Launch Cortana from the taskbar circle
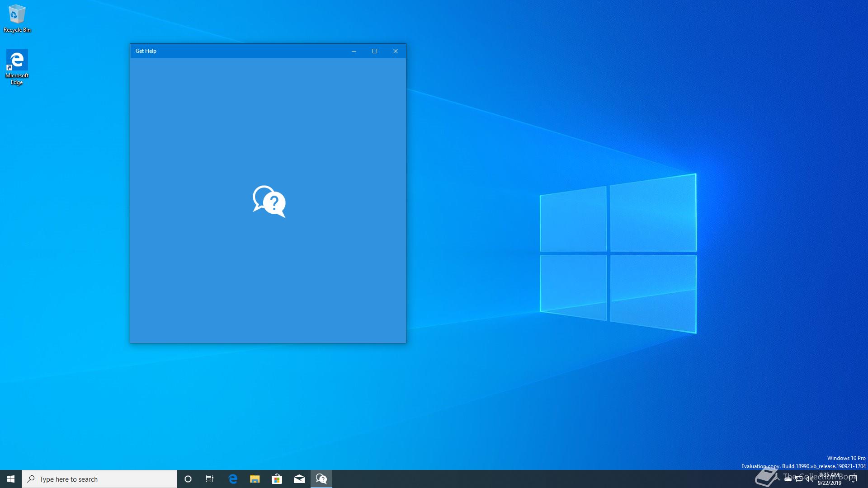This screenshot has width=868, height=488. tap(188, 479)
